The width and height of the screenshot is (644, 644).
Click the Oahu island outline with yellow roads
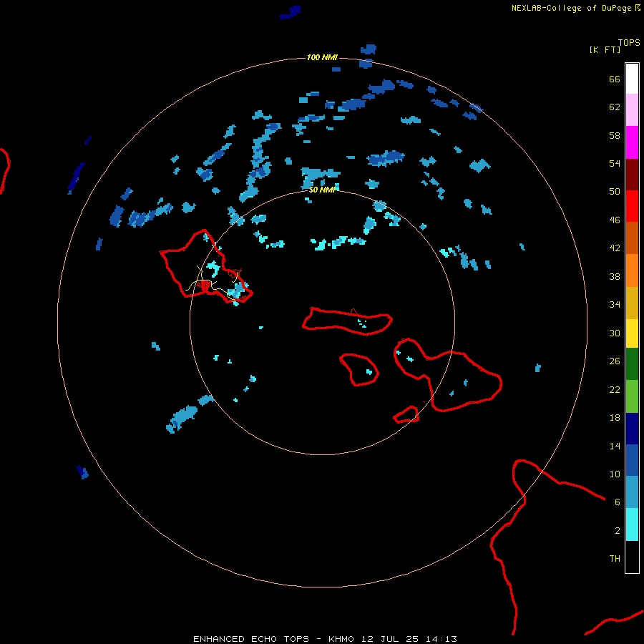click(206, 267)
